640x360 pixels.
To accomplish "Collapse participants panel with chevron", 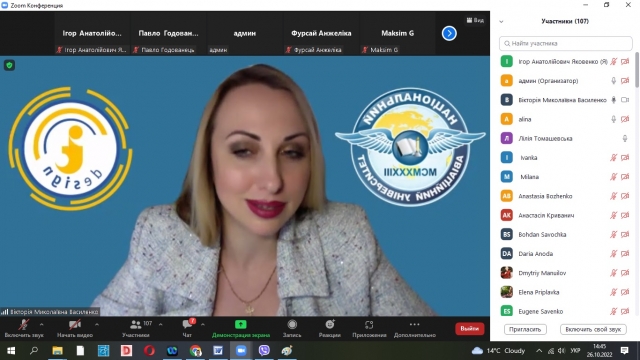I will click(501, 22).
